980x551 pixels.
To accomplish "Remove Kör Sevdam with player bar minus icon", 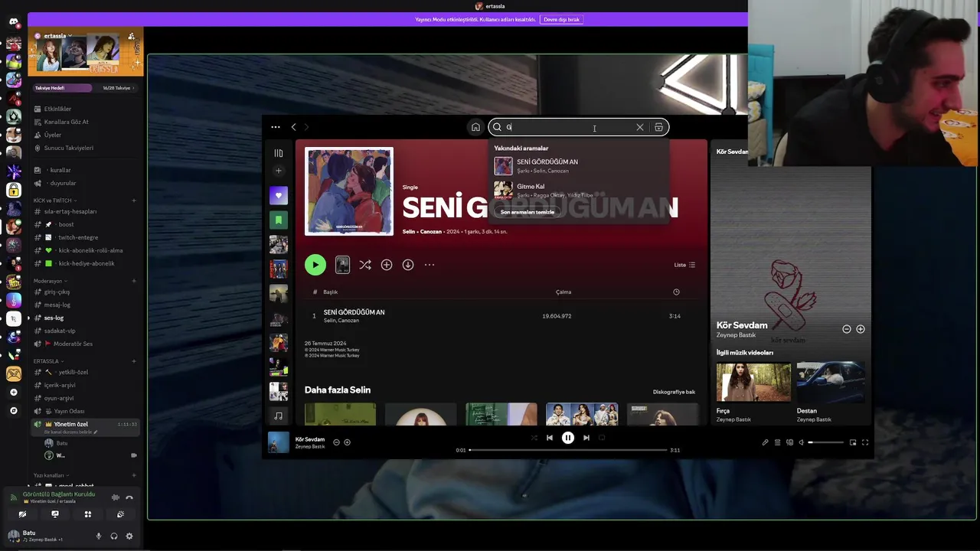I will [x=336, y=442].
